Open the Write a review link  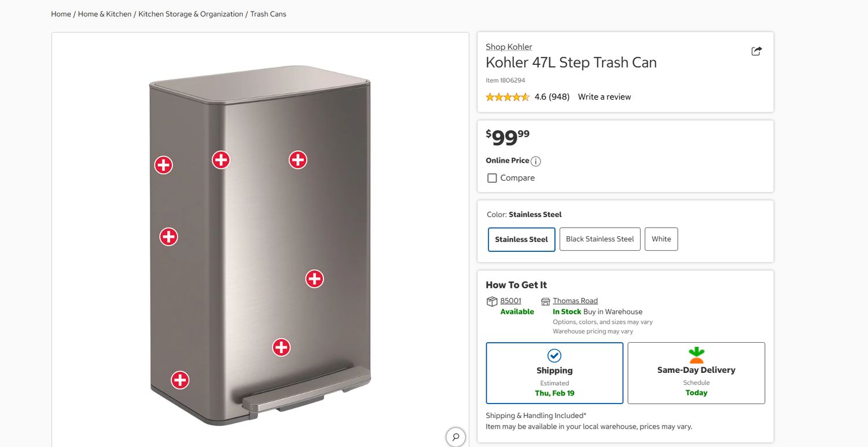(x=604, y=97)
